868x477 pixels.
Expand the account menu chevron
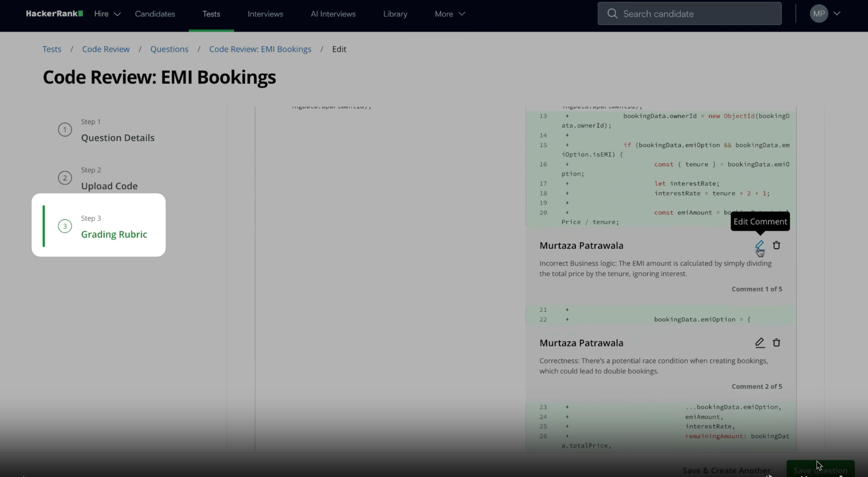click(x=837, y=14)
